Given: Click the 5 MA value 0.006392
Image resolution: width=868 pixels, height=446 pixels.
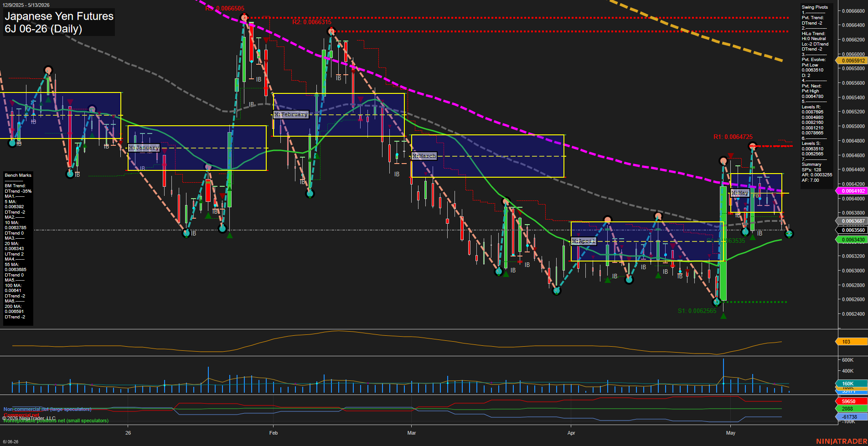Looking at the screenshot, I should coord(14,207).
